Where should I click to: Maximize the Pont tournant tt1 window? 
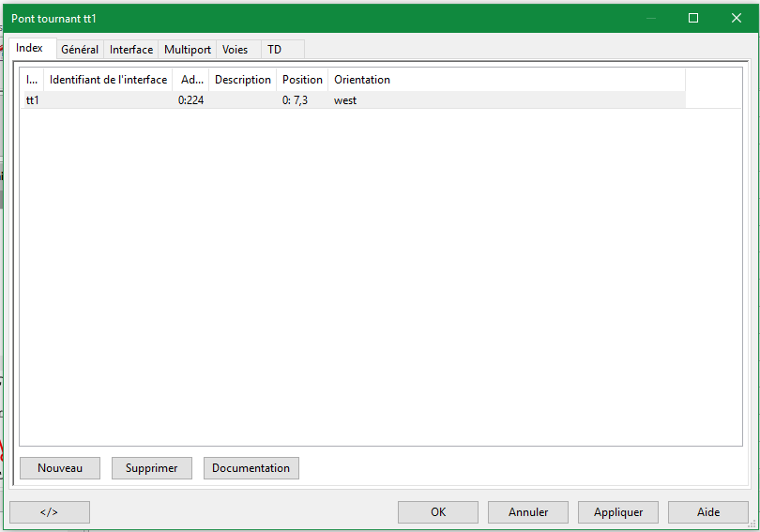[x=693, y=18]
